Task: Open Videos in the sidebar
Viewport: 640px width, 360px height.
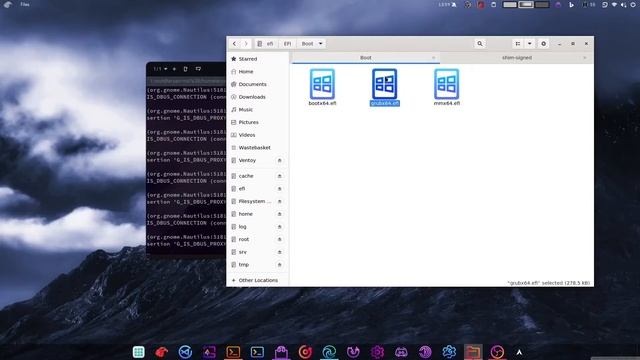Action: tap(258, 135)
